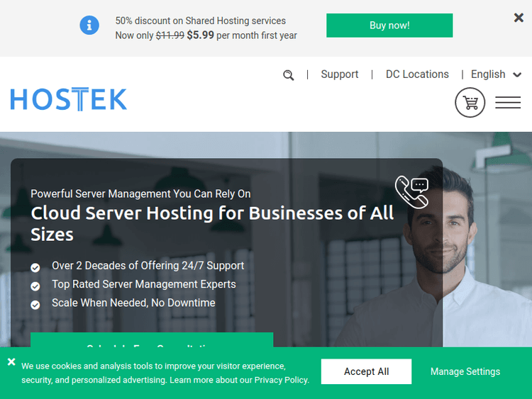This screenshot has width=532, height=399.
Task: Accept All cookies
Action: coord(367,371)
